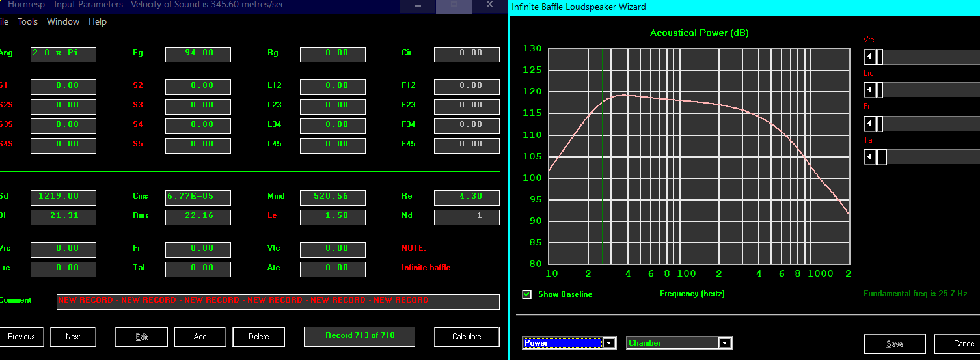Click the Fr input field in parameters window
Image resolution: width=980 pixels, height=360 pixels.
(x=198, y=249)
